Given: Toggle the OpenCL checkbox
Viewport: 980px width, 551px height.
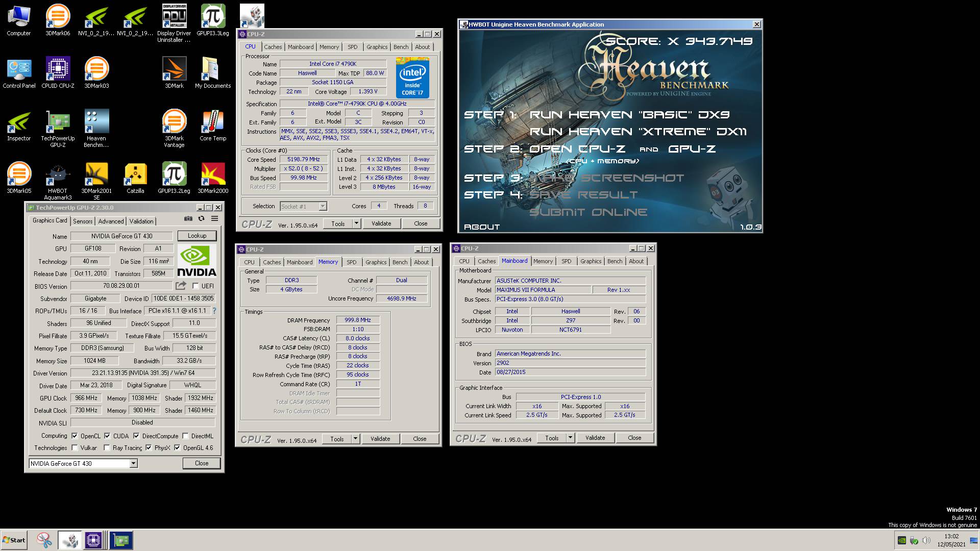Looking at the screenshot, I should [x=75, y=436].
